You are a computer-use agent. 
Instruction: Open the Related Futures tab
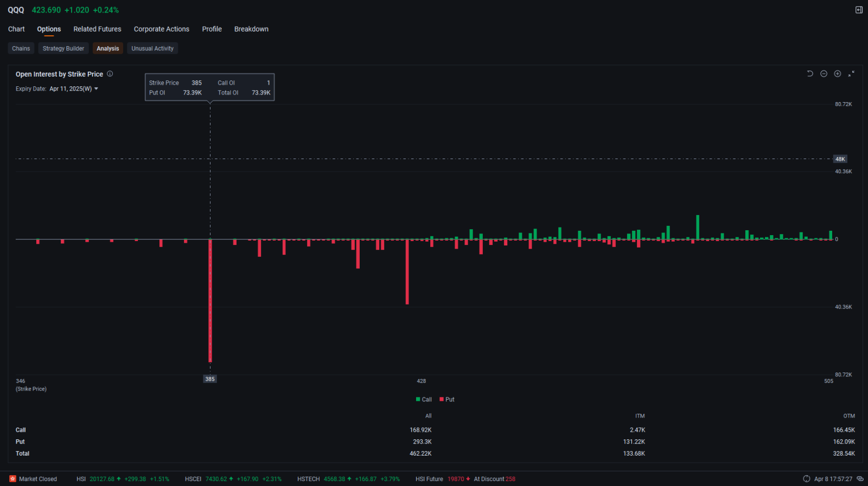[97, 29]
